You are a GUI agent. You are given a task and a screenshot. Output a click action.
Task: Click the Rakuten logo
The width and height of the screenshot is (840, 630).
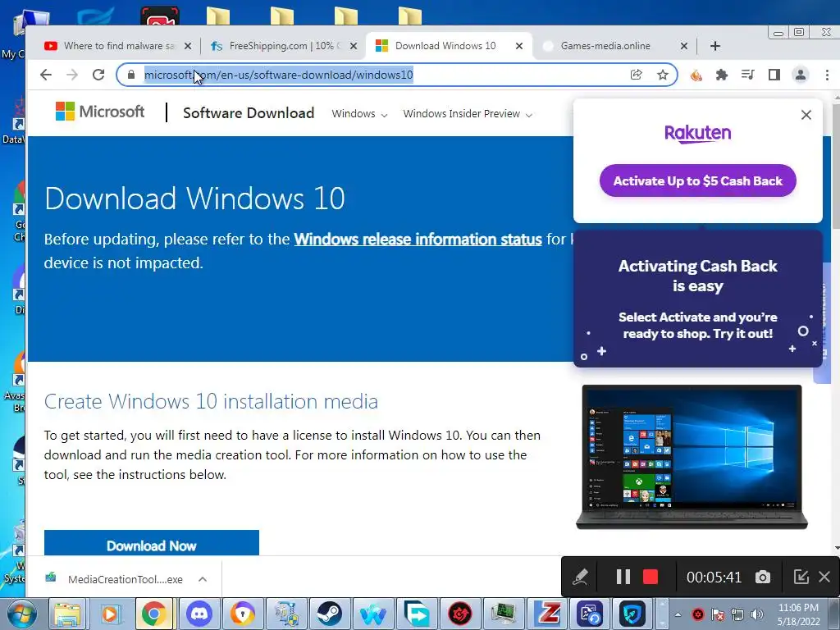[697, 133]
